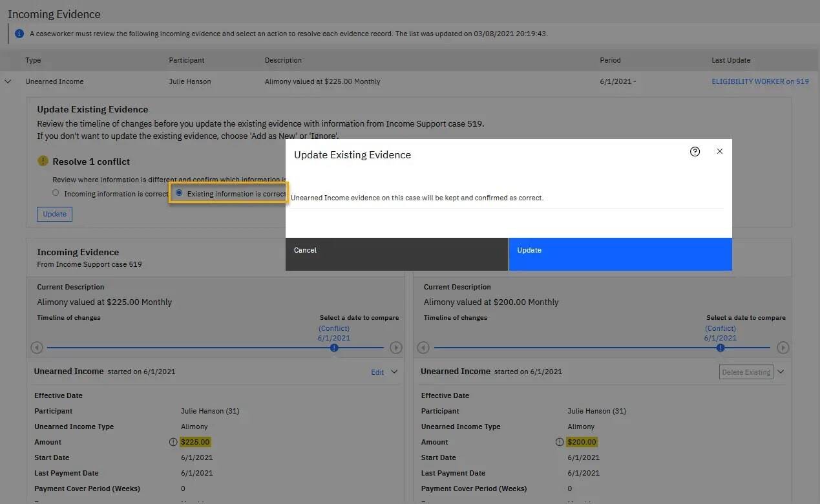
Task: Open ELIGIBILITY WORKER on 519 link
Action: 760,81
